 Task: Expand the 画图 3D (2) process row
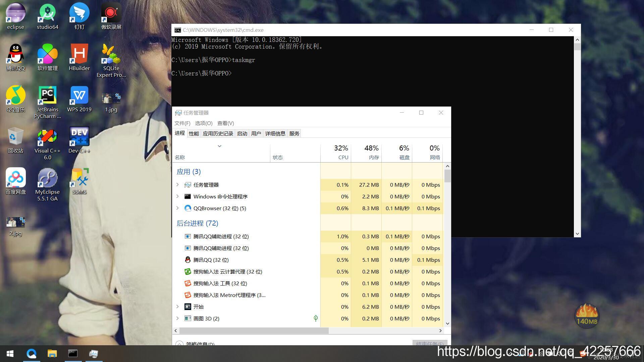pos(177,318)
